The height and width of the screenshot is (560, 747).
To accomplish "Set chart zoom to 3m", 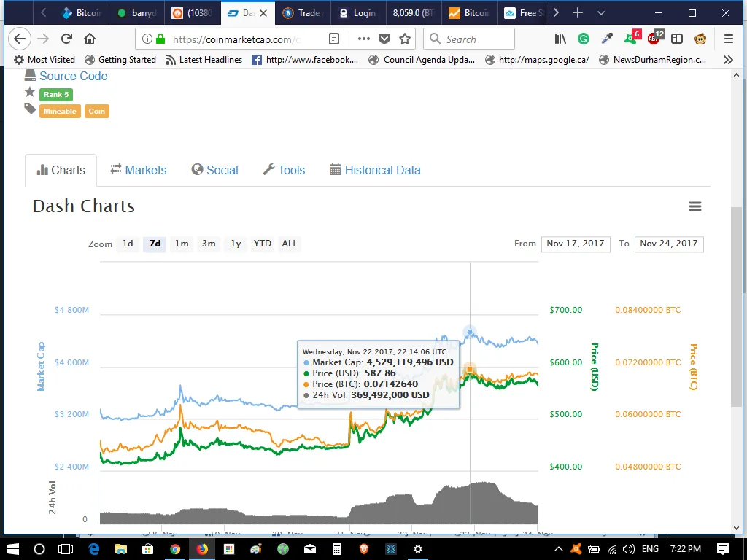I will point(209,244).
